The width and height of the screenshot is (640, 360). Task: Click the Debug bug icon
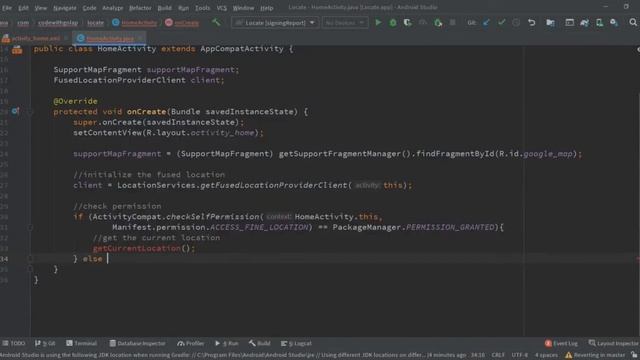tap(393, 22)
